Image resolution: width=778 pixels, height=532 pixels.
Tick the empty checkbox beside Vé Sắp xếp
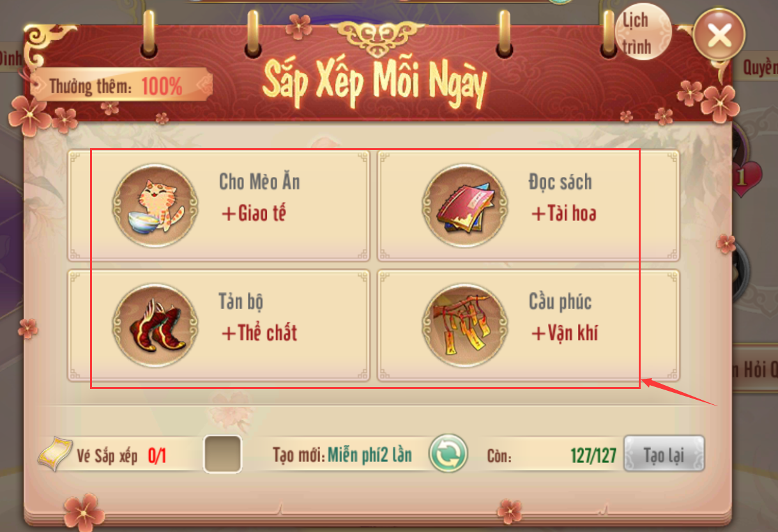[222, 454]
